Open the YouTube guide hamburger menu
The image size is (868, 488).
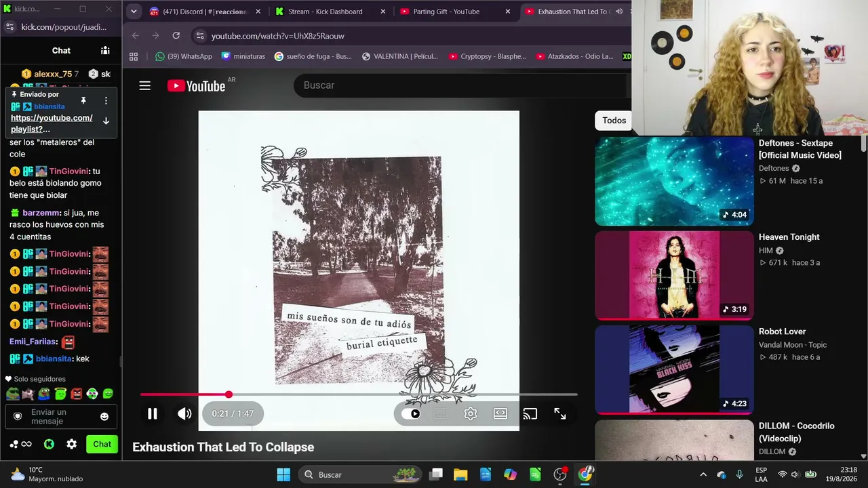coord(144,85)
